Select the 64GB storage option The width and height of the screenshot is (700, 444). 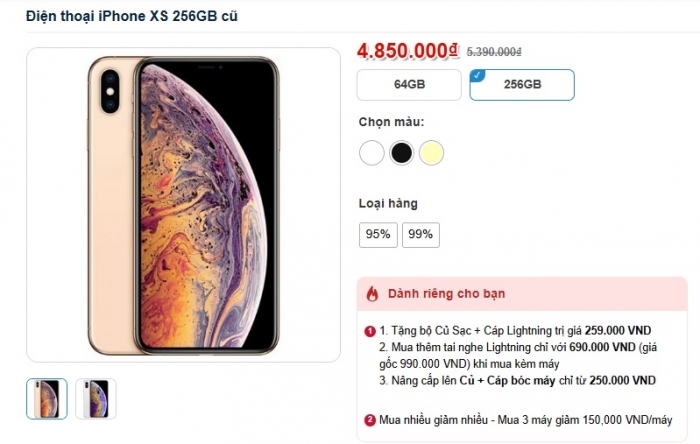click(409, 85)
